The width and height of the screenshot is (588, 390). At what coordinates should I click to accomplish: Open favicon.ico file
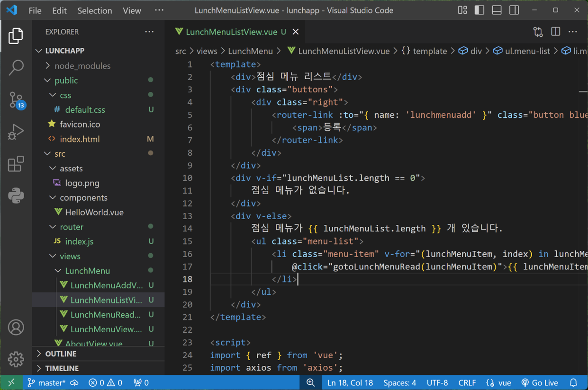click(x=99, y=124)
